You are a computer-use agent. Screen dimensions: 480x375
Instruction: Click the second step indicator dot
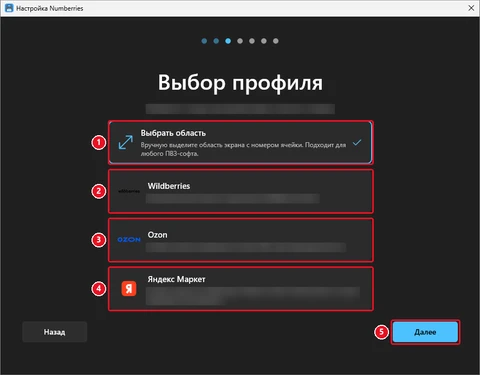click(216, 41)
